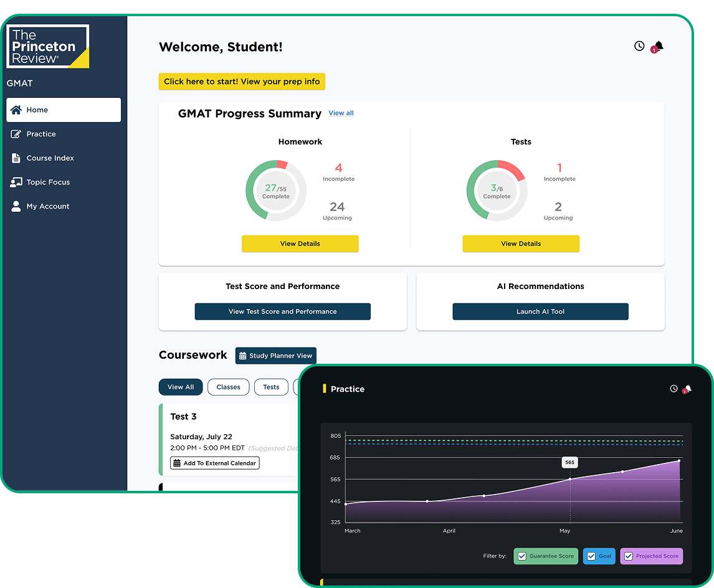This screenshot has height=588, width=714.
Task: Click Add To External Calendar for Test 3
Action: pyautogui.click(x=214, y=463)
